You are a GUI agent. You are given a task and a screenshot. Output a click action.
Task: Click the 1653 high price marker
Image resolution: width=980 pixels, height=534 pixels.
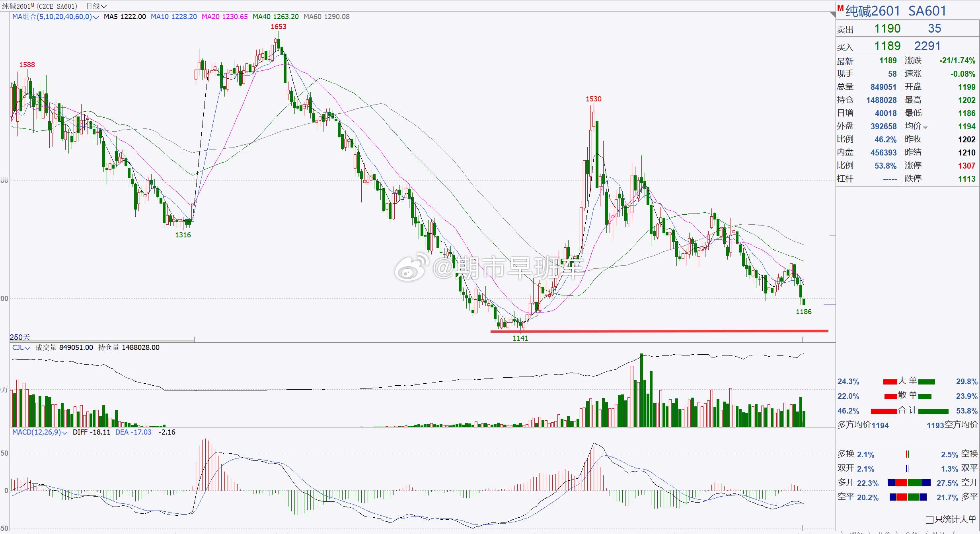click(x=278, y=27)
